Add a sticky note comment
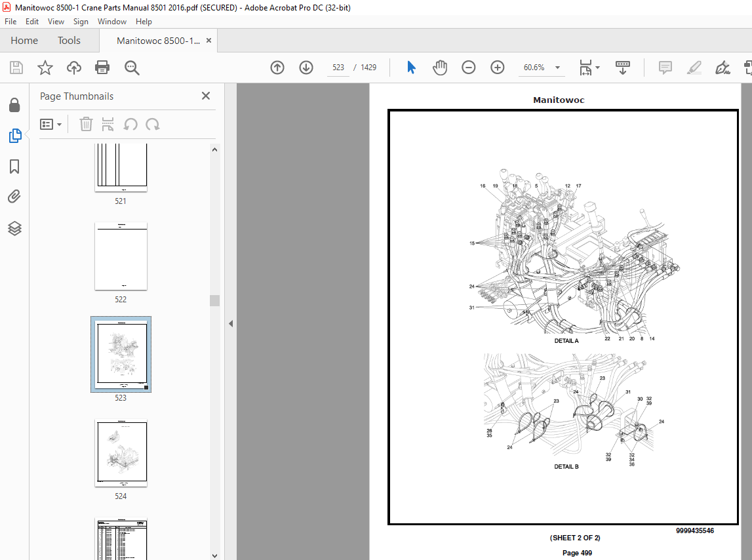The height and width of the screenshot is (560, 752). pyautogui.click(x=665, y=68)
